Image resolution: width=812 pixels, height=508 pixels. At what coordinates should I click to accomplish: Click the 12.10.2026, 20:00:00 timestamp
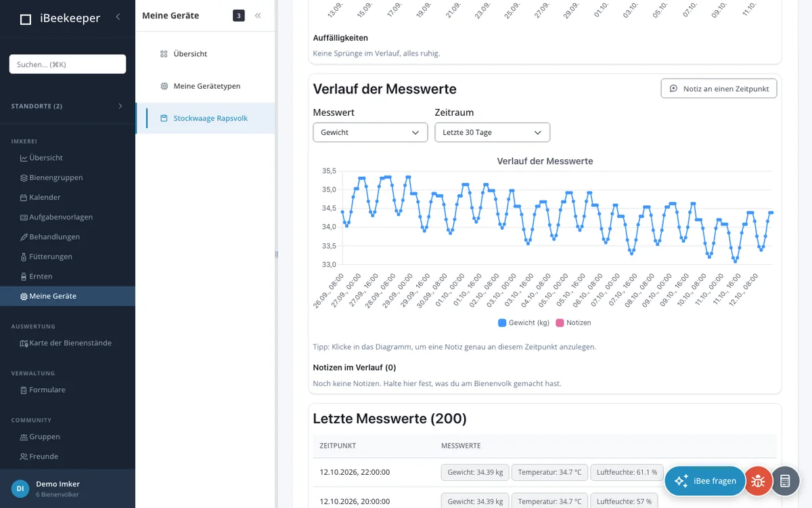(x=355, y=501)
